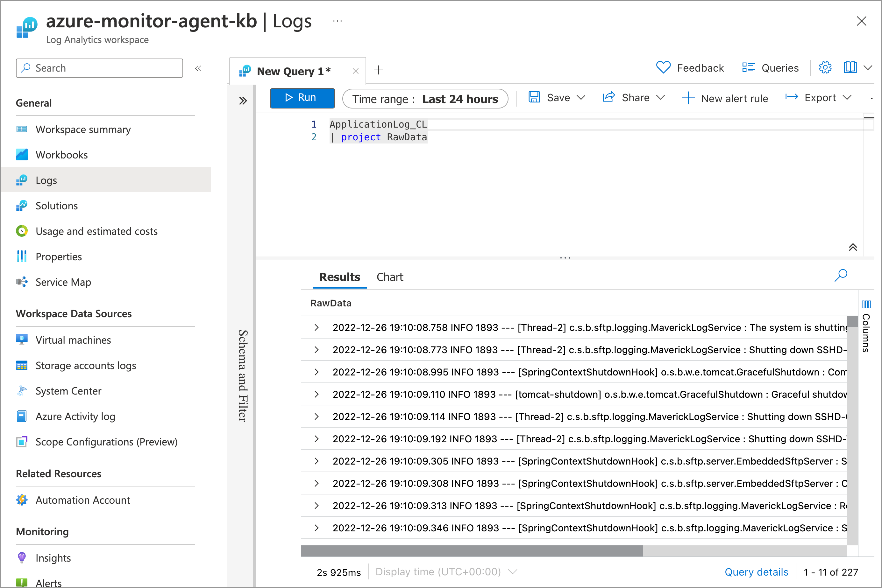Click the sidebar Search field
Screen dimensions: 882x588
coord(99,68)
